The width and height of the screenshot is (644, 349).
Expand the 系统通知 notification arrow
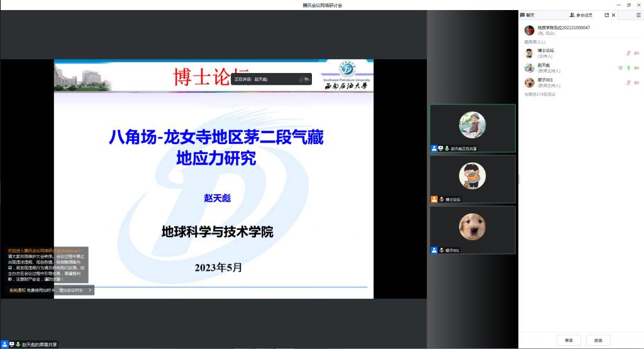[90, 291]
